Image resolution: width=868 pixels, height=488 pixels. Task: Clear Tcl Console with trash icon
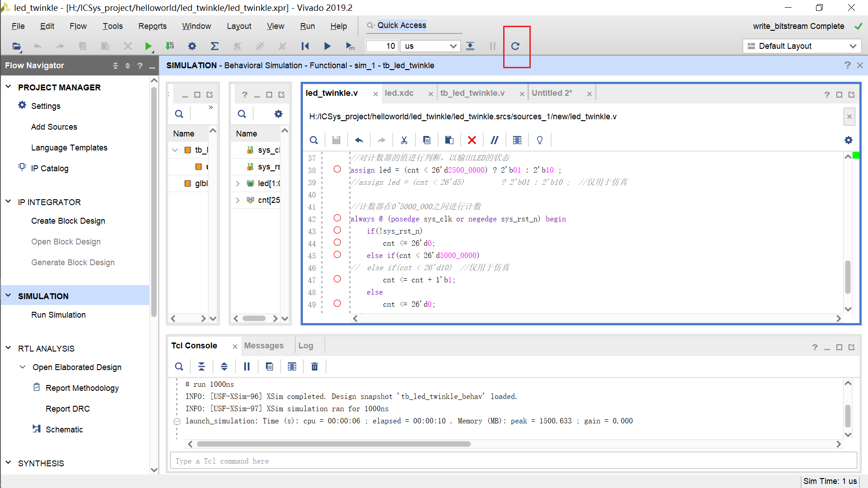pos(315,366)
